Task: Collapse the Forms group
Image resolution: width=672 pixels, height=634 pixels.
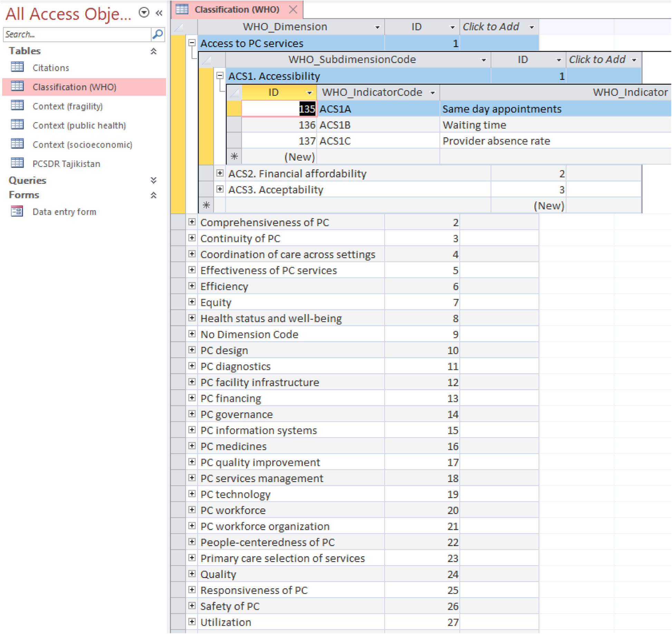Action: (154, 195)
